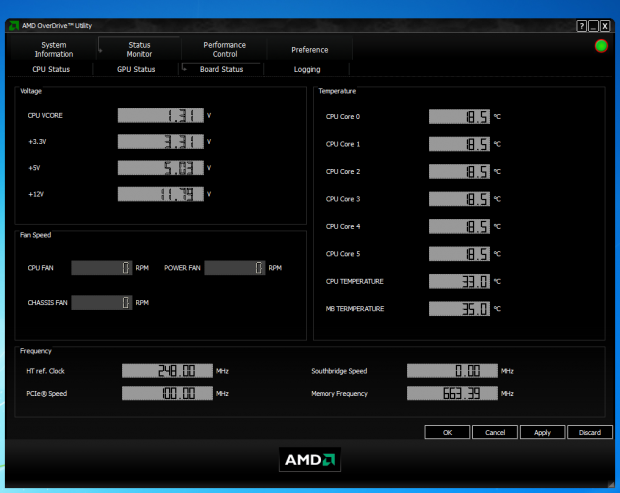
Task: Click the CPU VCORE voltage readout
Action: point(161,115)
